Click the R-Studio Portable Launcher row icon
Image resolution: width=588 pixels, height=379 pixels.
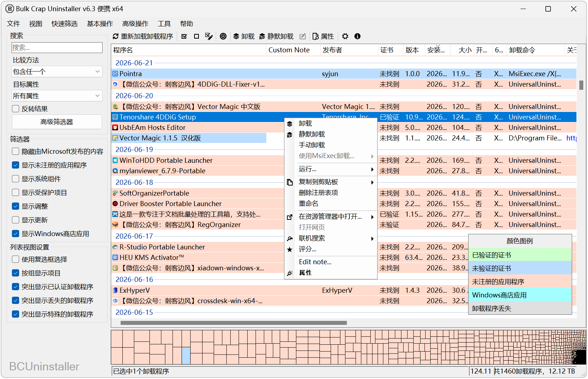coord(115,247)
